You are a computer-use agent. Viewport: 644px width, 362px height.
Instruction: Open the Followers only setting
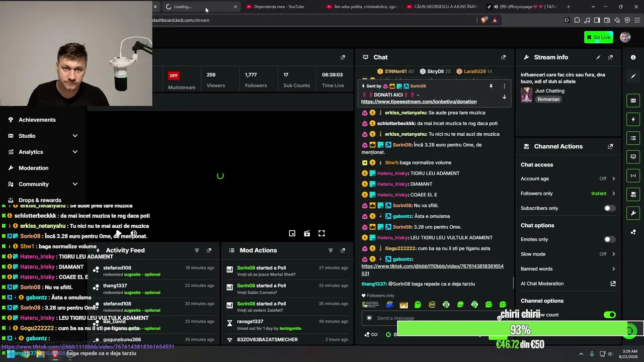tap(568, 194)
